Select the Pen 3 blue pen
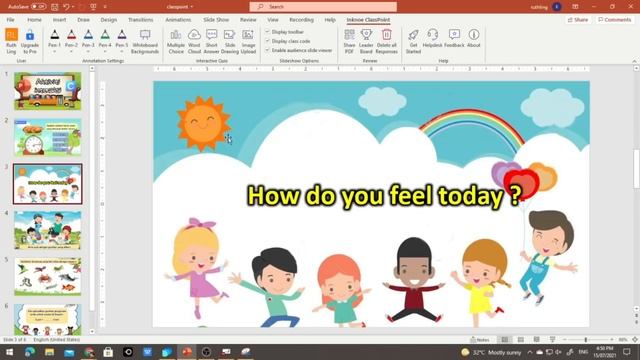The image size is (640, 360). tap(88, 35)
